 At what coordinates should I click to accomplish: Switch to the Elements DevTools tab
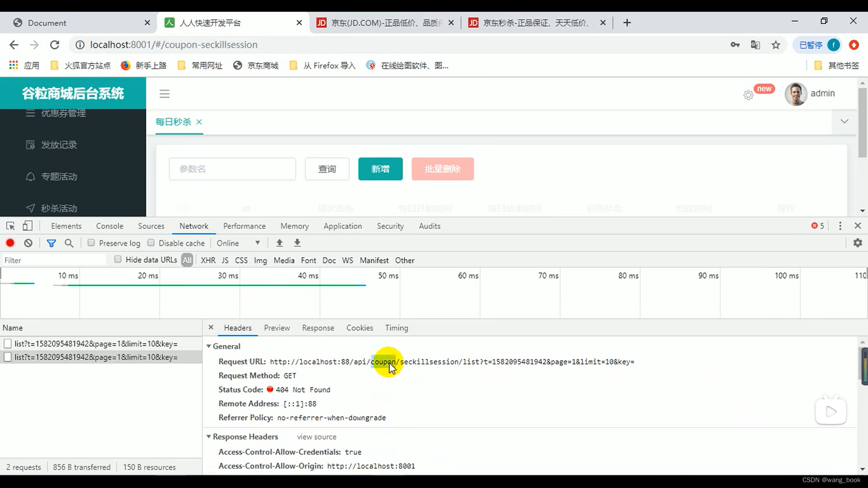[x=66, y=226]
